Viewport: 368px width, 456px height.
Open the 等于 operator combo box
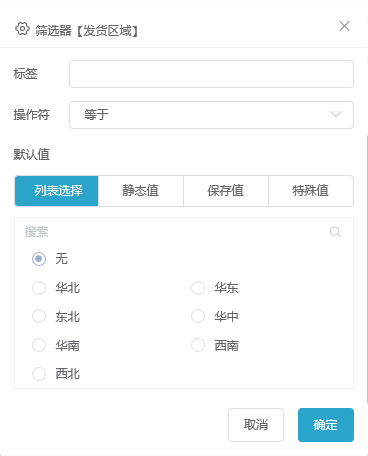click(211, 115)
